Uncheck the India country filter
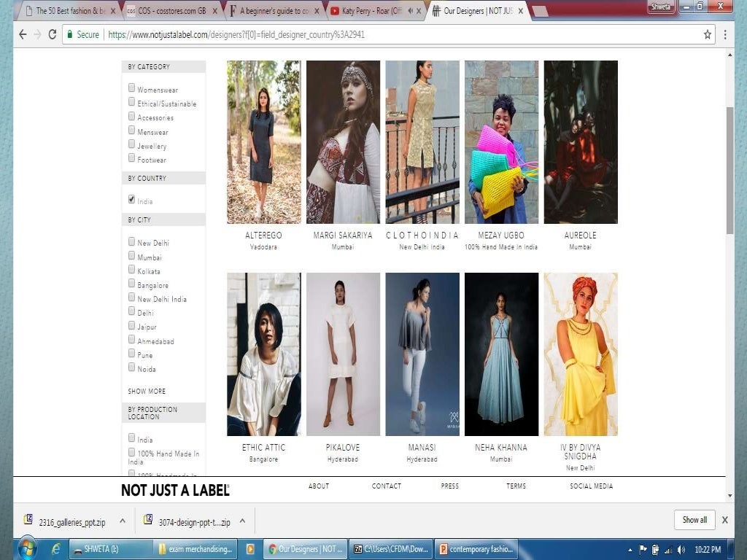The height and width of the screenshot is (560, 747). pyautogui.click(x=131, y=200)
